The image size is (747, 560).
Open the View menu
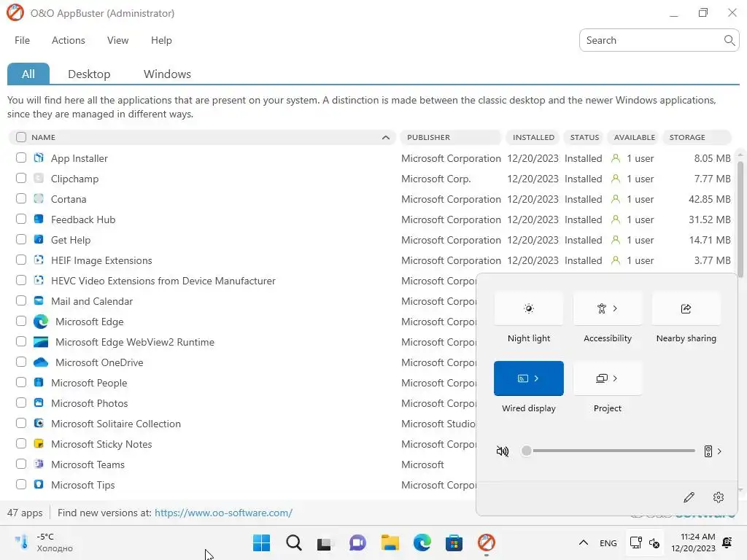coord(117,41)
